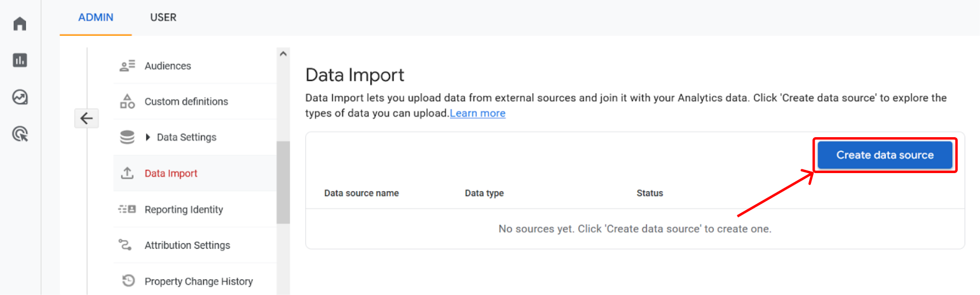Open the Learn more link
Screen dimensions: 980x295
(x=477, y=113)
